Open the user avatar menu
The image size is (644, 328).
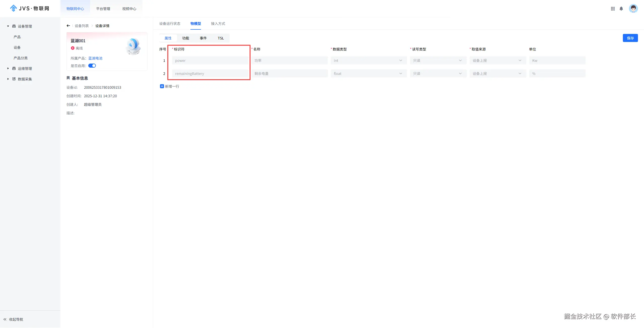point(633,9)
